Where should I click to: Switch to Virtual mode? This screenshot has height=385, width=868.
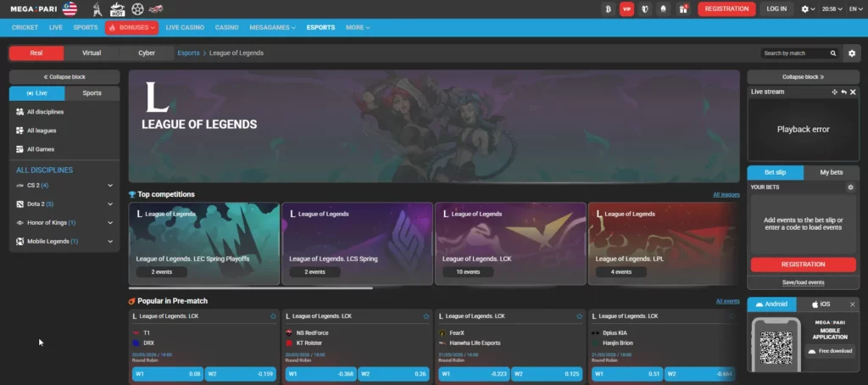point(92,53)
